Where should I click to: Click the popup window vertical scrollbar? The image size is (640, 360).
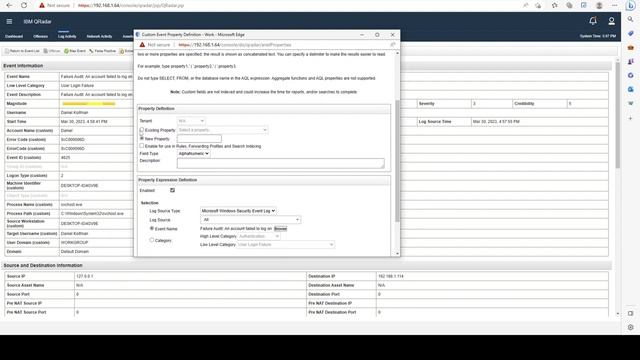point(397,161)
